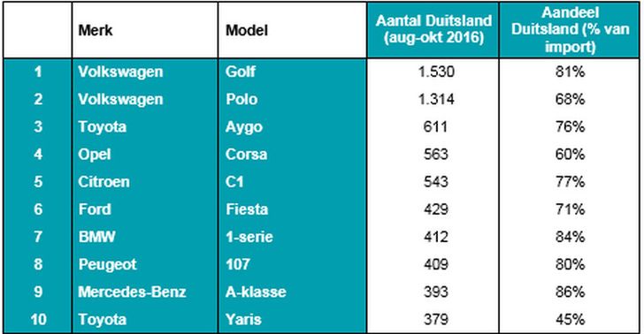Click the Polo model cell

coord(292,99)
